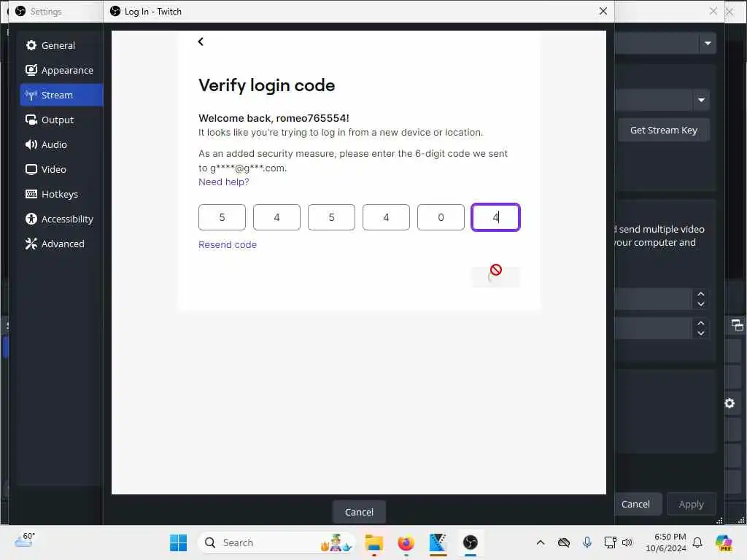
Task: Focus the fifth code digit box containing 0
Action: [441, 217]
